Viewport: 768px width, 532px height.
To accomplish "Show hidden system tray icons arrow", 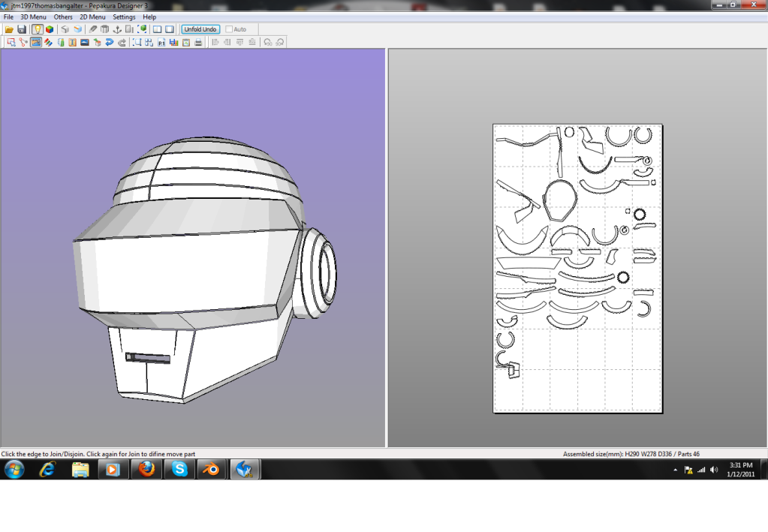I will 675,470.
